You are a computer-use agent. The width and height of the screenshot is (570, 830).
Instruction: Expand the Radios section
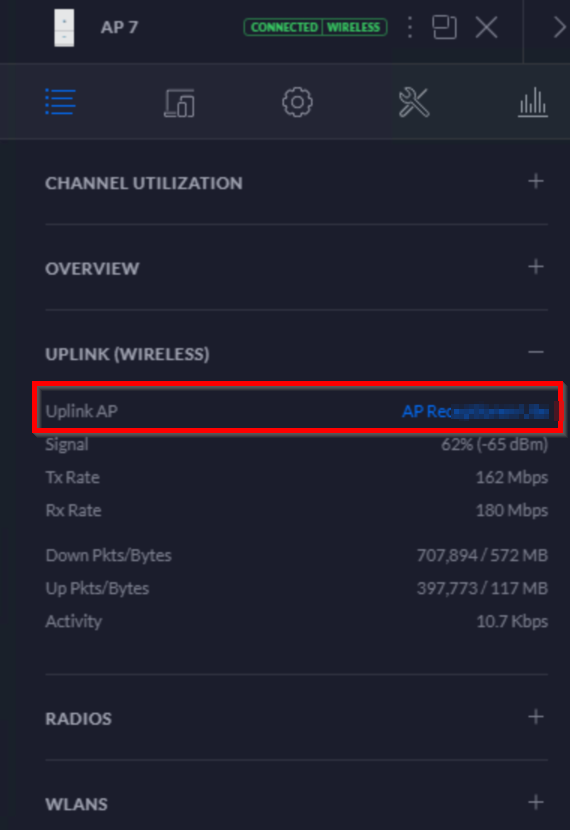point(536,717)
